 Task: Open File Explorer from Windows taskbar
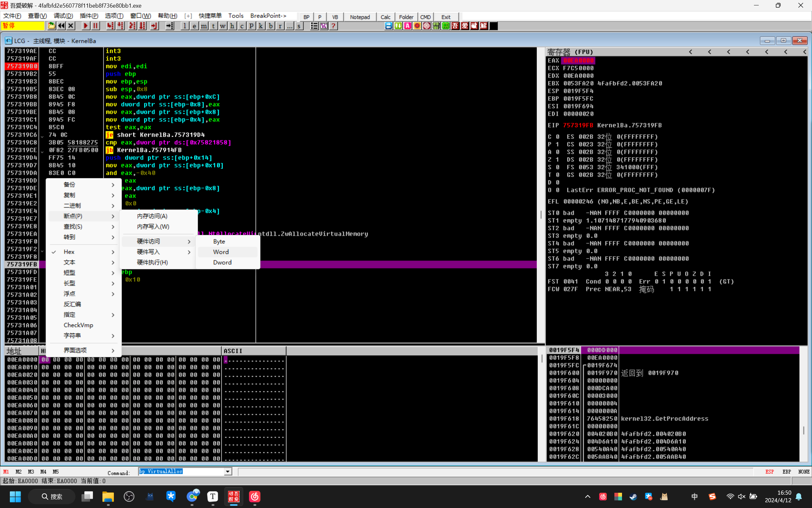(108, 496)
